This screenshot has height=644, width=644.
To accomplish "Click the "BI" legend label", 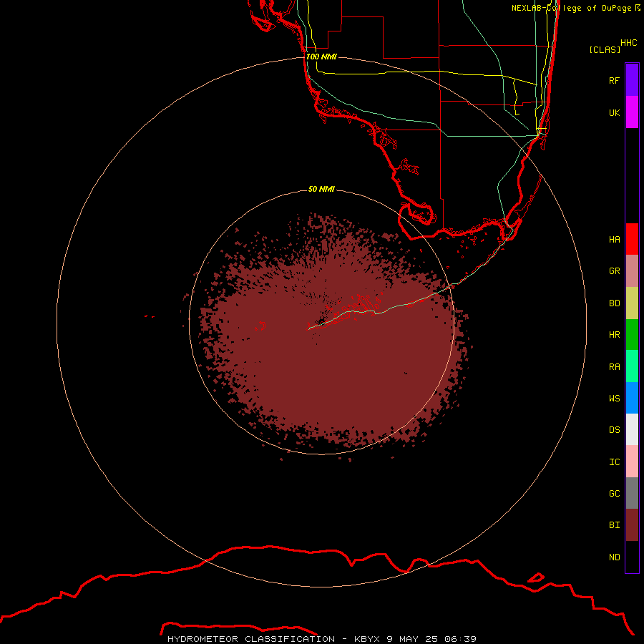I will point(614,525).
